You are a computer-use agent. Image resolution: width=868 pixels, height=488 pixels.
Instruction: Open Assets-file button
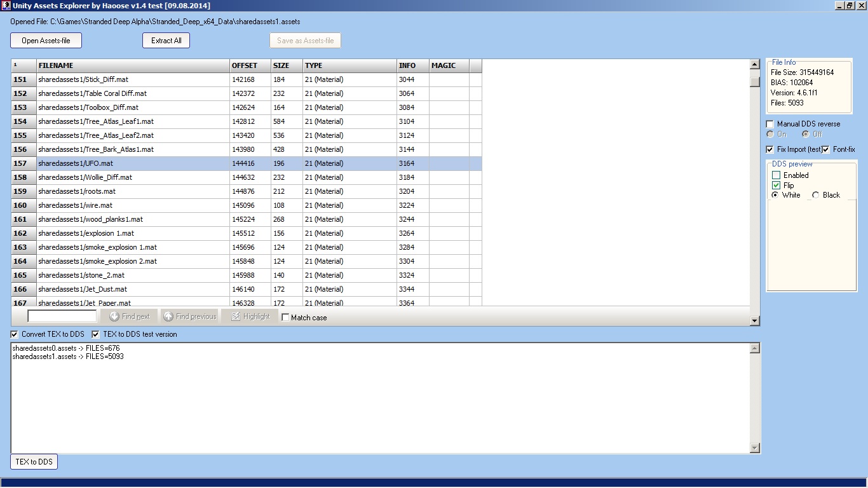pos(46,41)
